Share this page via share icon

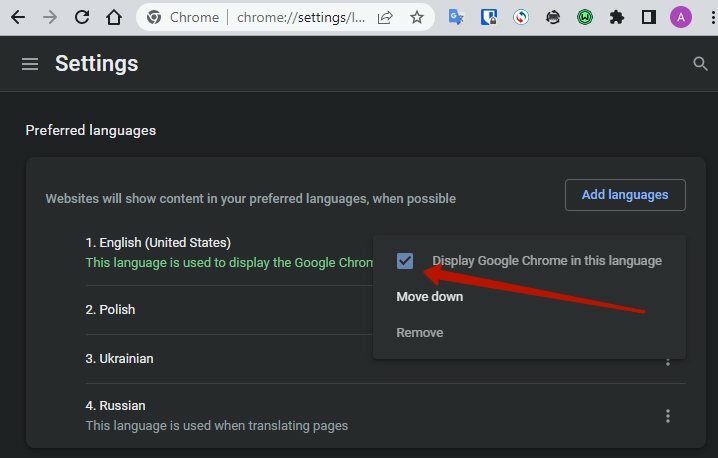point(385,17)
